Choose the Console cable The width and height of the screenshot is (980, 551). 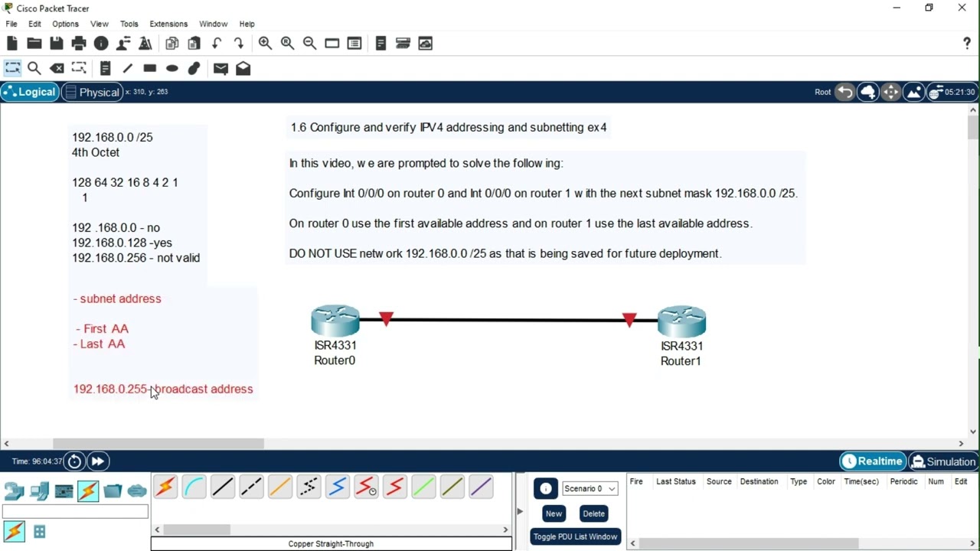pyautogui.click(x=194, y=487)
